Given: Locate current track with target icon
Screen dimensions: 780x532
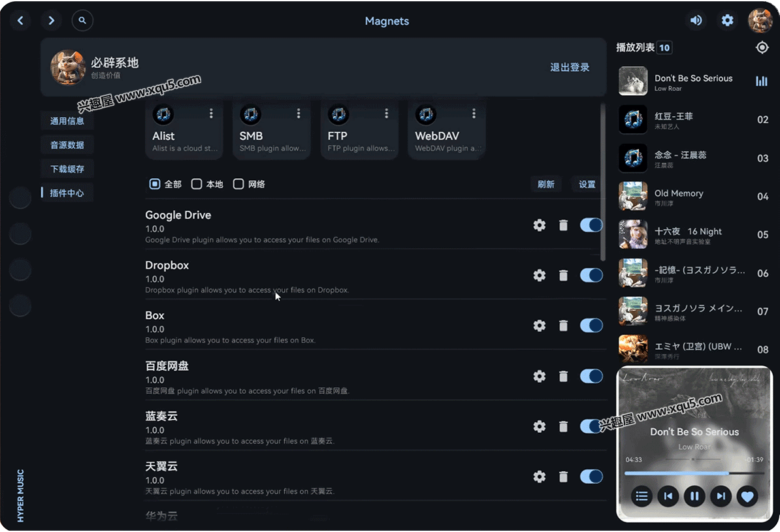Looking at the screenshot, I should [x=762, y=48].
